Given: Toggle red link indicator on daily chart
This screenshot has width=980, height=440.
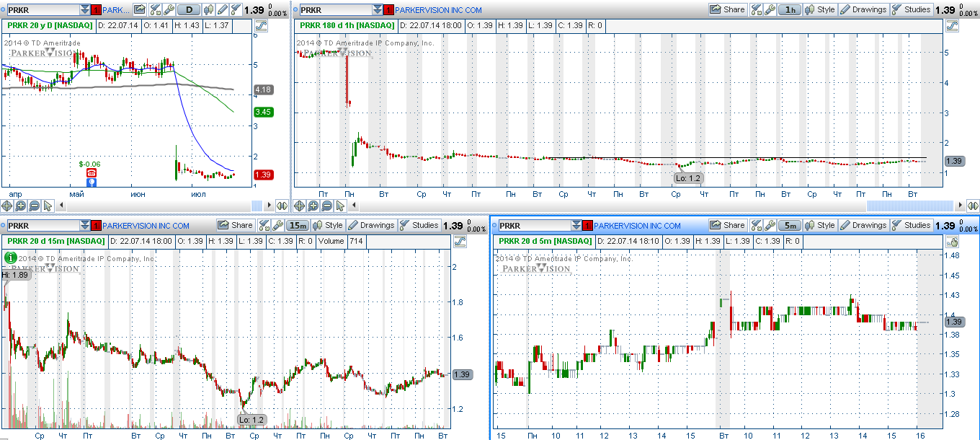Looking at the screenshot, I should pyautogui.click(x=97, y=10).
